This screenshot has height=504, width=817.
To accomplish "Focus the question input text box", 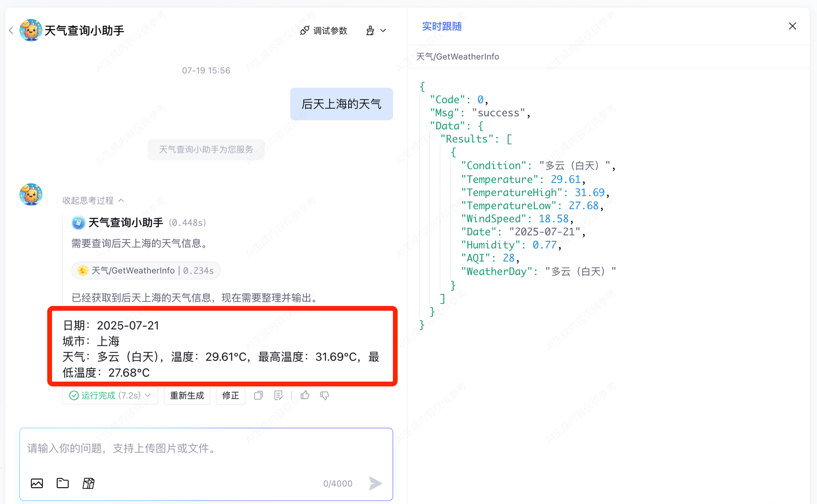I will (206, 449).
